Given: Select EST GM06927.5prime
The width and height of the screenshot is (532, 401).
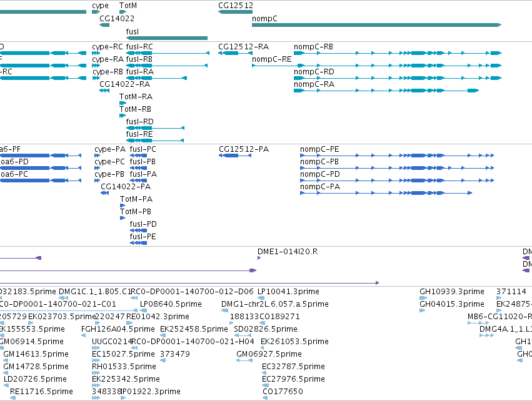Looking at the screenshot, I should [244, 360].
